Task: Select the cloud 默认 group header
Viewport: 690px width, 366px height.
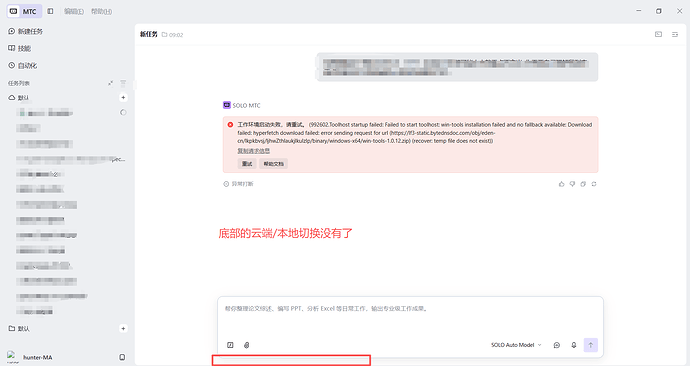Action: click(x=19, y=98)
